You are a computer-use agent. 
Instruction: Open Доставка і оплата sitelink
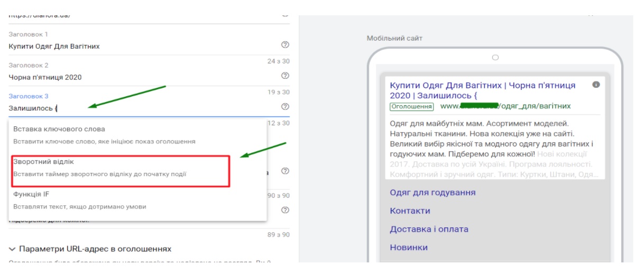pos(429,229)
